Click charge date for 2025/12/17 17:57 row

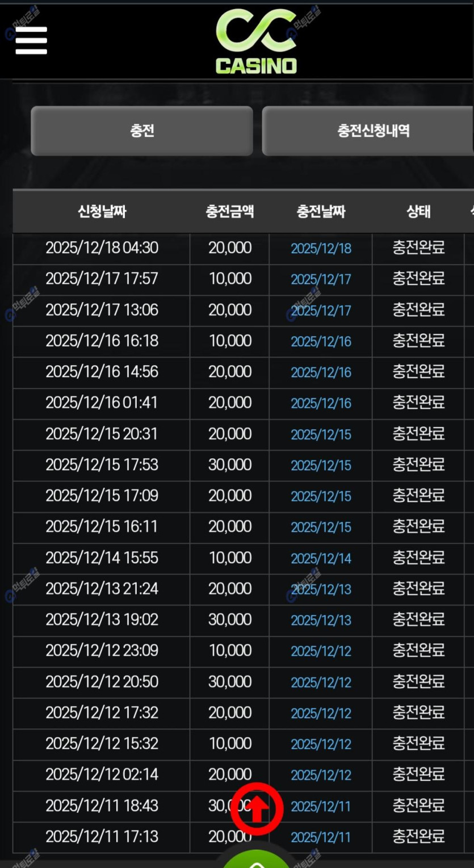point(321,279)
